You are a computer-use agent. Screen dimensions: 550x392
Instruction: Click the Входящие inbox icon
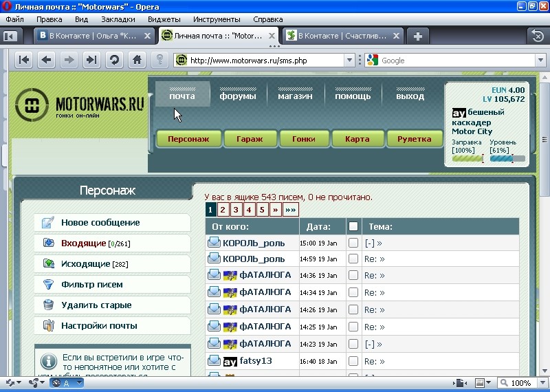pyautogui.click(x=48, y=243)
